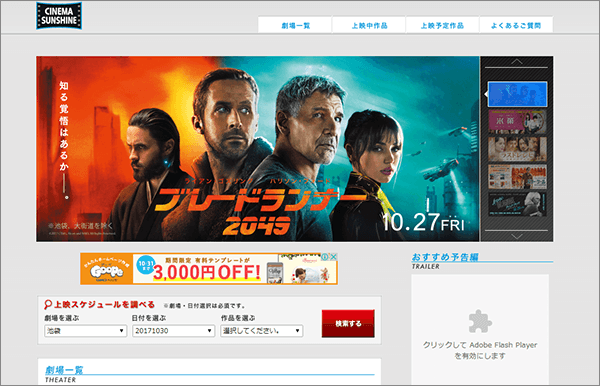Image resolution: width=600 pixels, height=386 pixels.
Task: Select the second pink movie thumbnail
Action: (x=517, y=122)
